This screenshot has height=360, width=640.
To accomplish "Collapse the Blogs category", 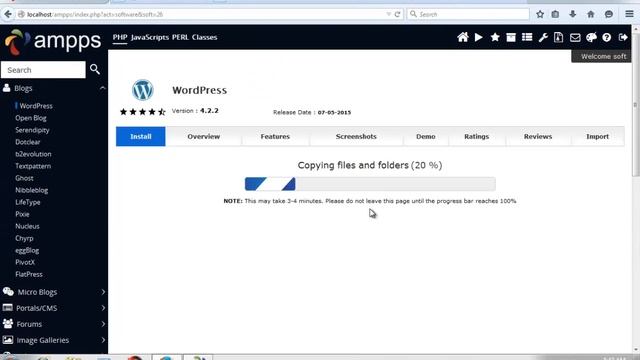I will click(102, 88).
